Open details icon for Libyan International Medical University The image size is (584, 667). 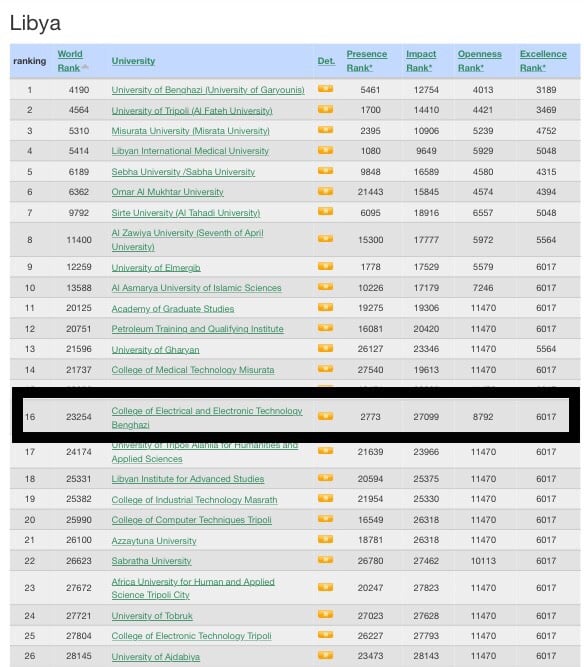pyautogui.click(x=325, y=150)
